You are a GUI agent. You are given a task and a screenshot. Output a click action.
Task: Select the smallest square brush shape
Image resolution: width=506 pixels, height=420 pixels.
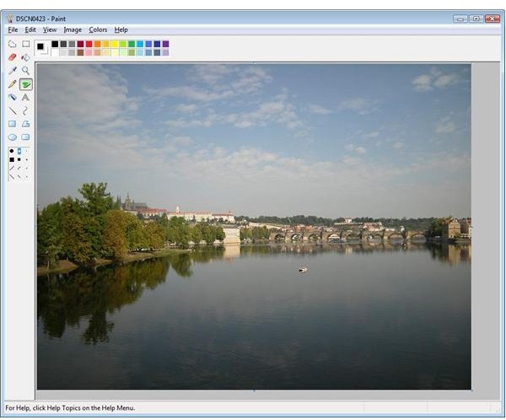coord(26,159)
